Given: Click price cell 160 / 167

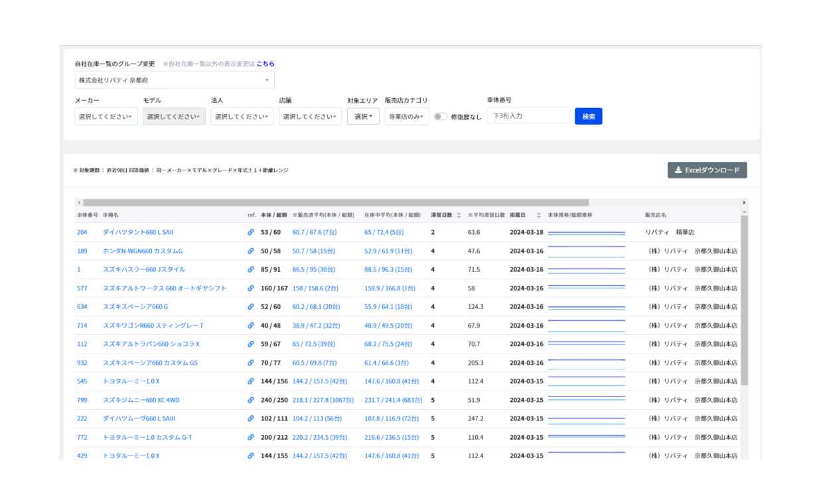Looking at the screenshot, I should point(274,288).
